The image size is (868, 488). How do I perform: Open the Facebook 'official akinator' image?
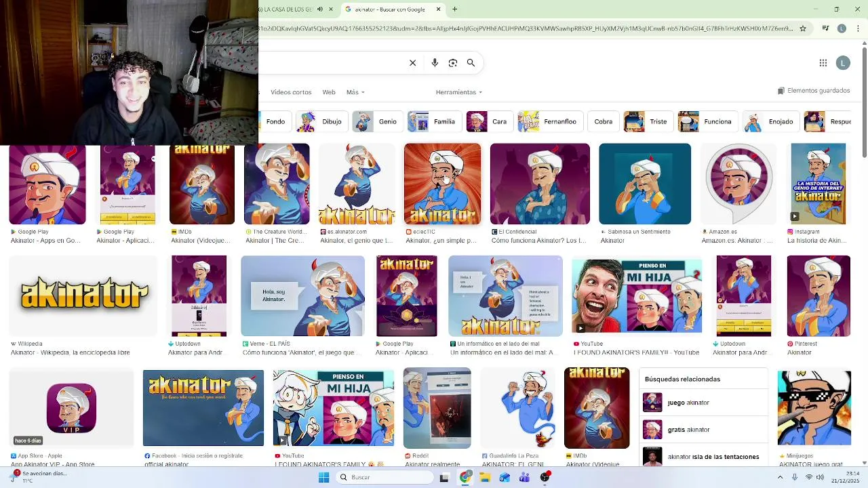pos(203,408)
